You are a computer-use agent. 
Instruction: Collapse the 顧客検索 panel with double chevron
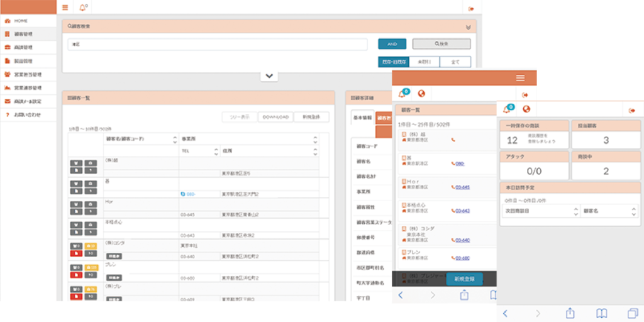[x=468, y=27]
